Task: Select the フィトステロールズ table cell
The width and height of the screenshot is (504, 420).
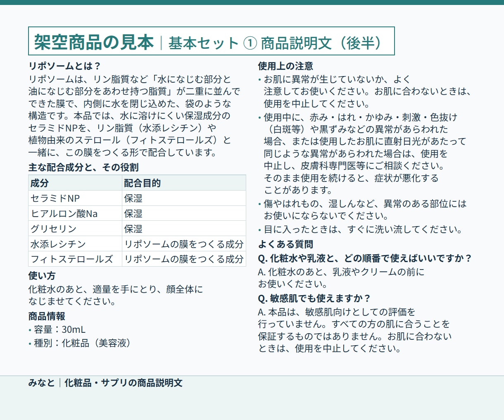Action: click(75, 259)
